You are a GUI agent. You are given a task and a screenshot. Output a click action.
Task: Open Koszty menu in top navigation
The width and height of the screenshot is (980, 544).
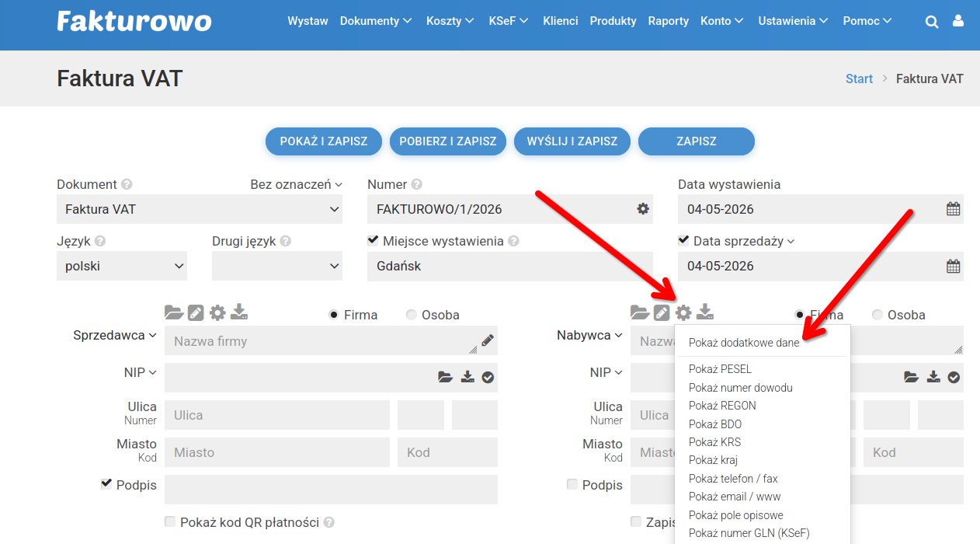click(x=450, y=21)
